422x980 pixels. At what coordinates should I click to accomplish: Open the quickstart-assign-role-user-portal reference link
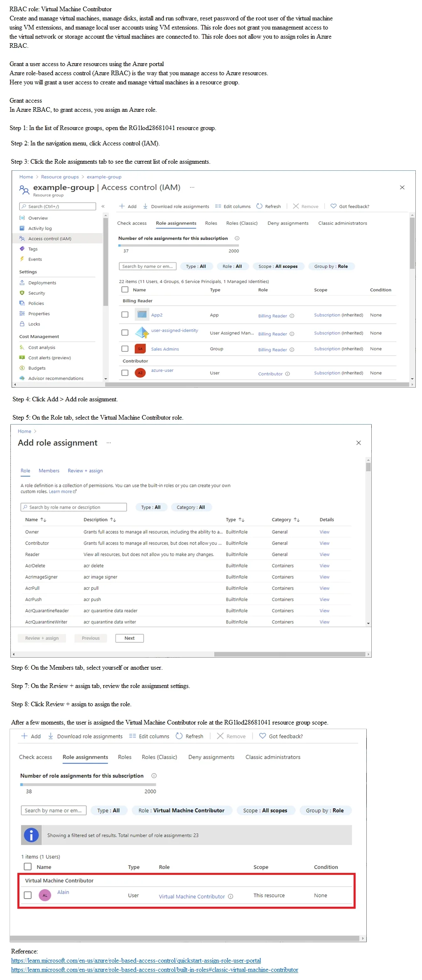click(136, 960)
